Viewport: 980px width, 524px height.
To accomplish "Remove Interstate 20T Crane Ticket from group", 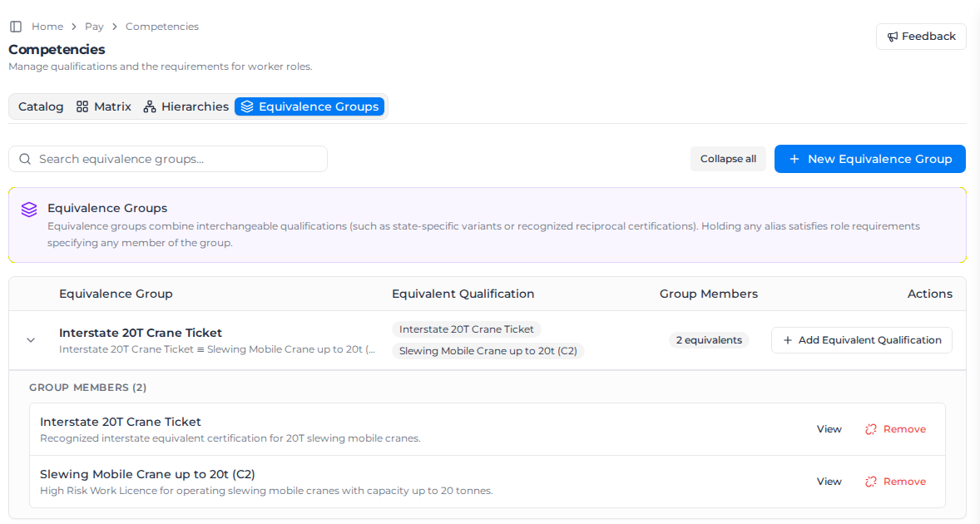I will click(x=896, y=429).
